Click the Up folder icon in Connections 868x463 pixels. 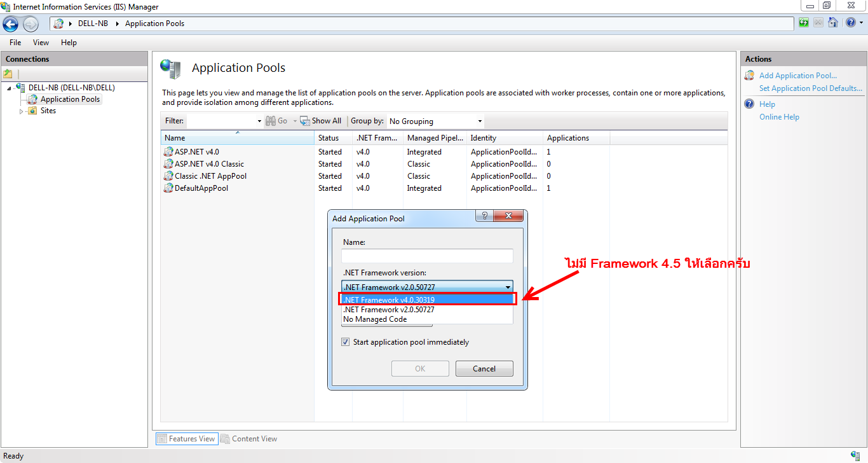(x=8, y=74)
